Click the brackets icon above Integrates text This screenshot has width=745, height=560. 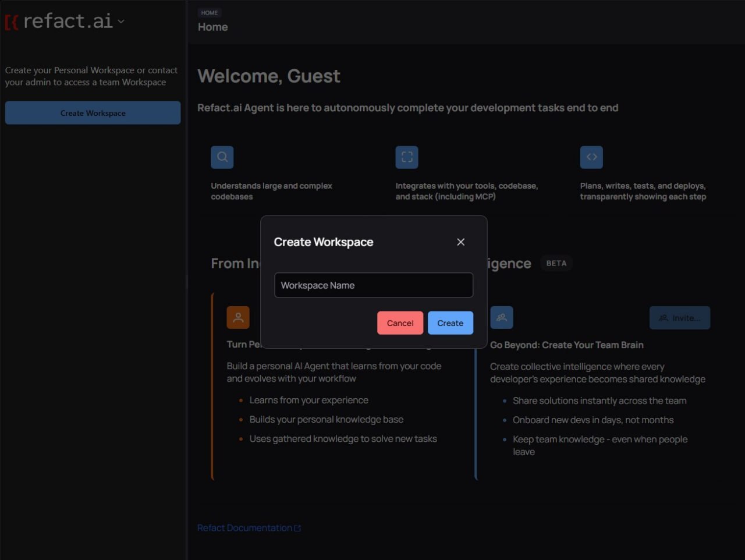pyautogui.click(x=407, y=157)
